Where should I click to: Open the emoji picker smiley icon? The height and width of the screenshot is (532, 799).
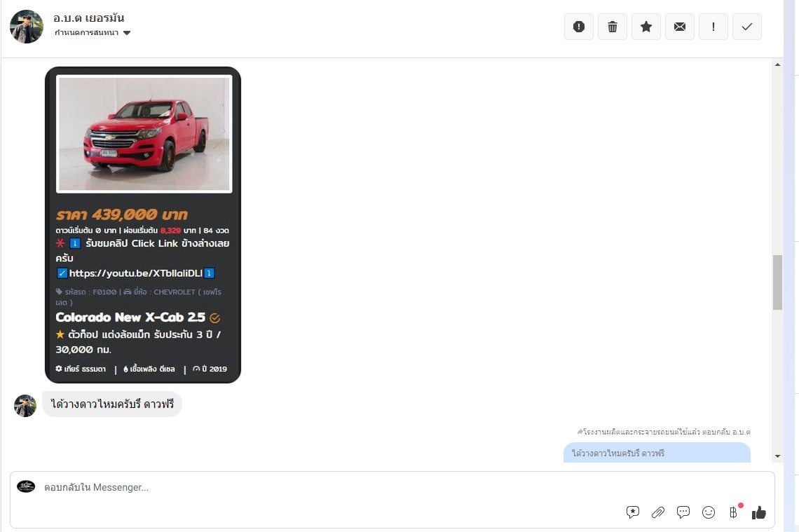[709, 512]
